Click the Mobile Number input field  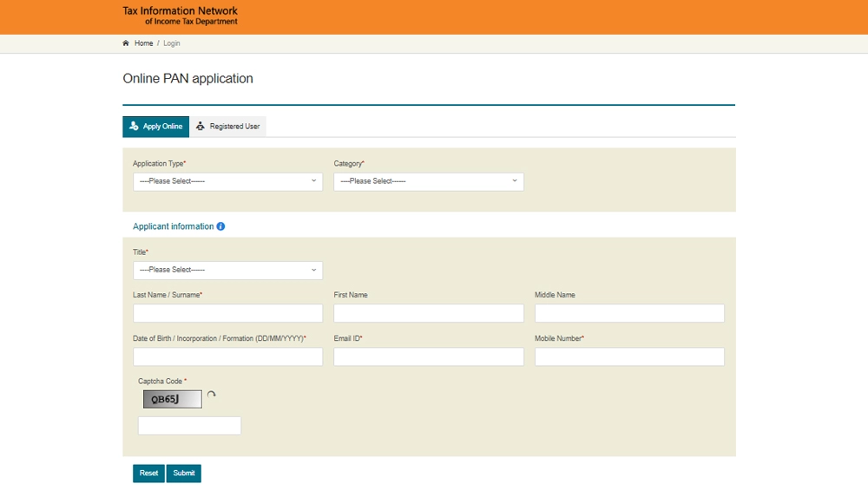pyautogui.click(x=629, y=356)
